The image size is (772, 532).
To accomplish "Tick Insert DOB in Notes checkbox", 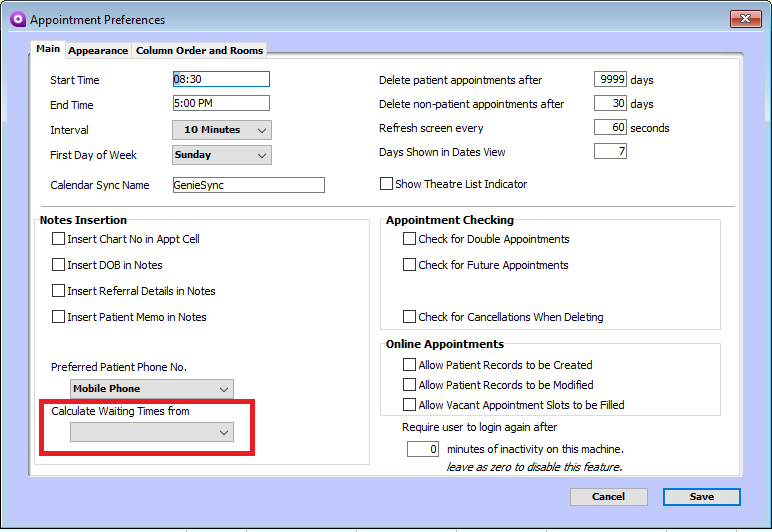I will click(58, 265).
